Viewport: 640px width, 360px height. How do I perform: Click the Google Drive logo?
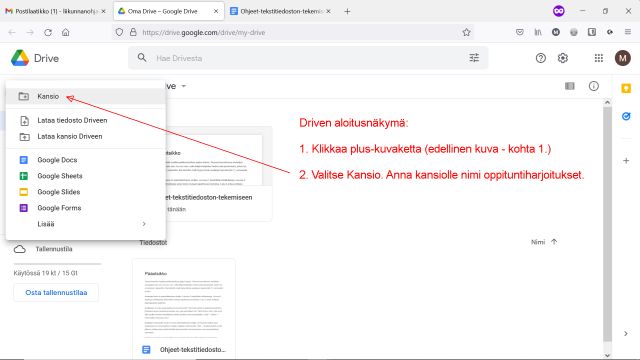click(20, 58)
